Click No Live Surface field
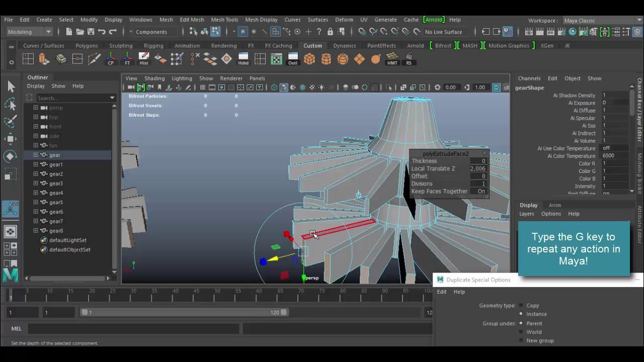The width and height of the screenshot is (644, 362). pyautogui.click(x=443, y=32)
